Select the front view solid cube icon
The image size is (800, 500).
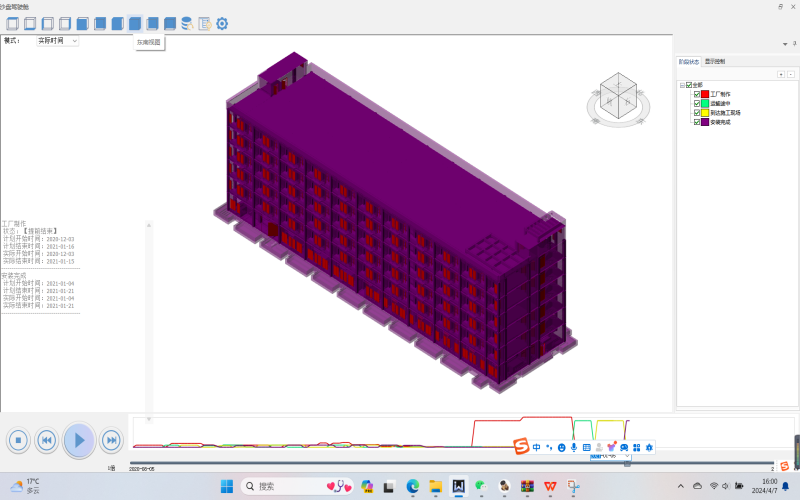[x=82, y=23]
